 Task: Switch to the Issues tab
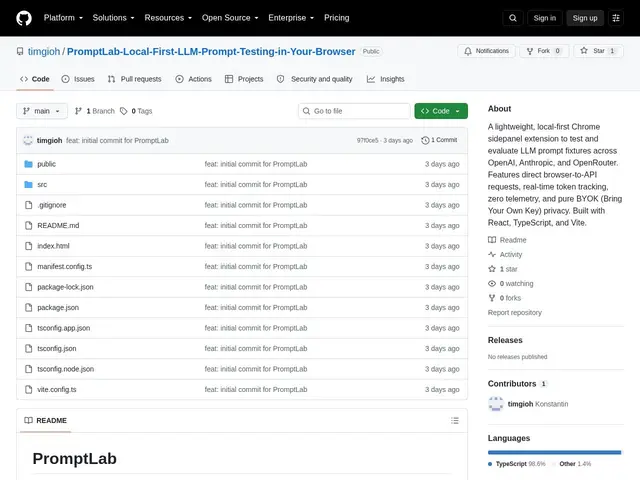pyautogui.click(x=78, y=79)
